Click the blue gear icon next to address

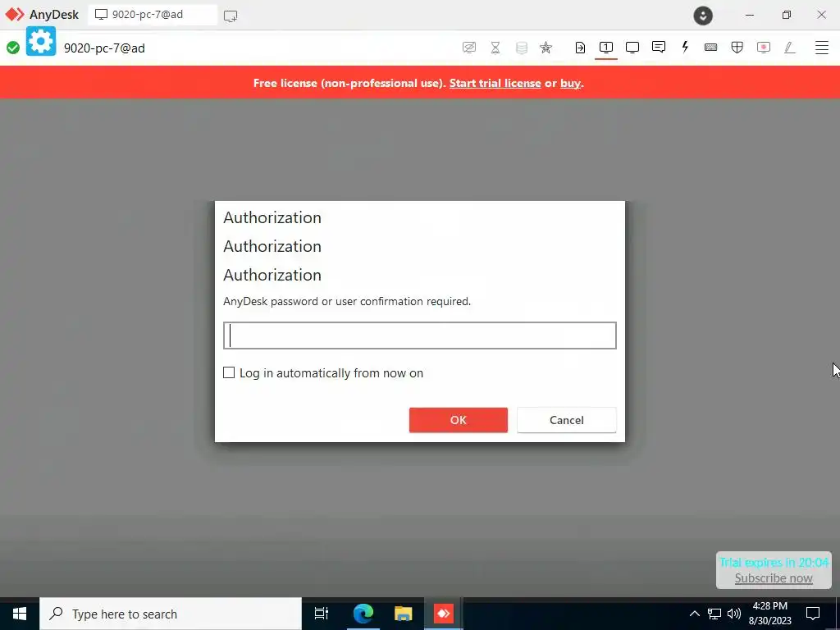41,41
